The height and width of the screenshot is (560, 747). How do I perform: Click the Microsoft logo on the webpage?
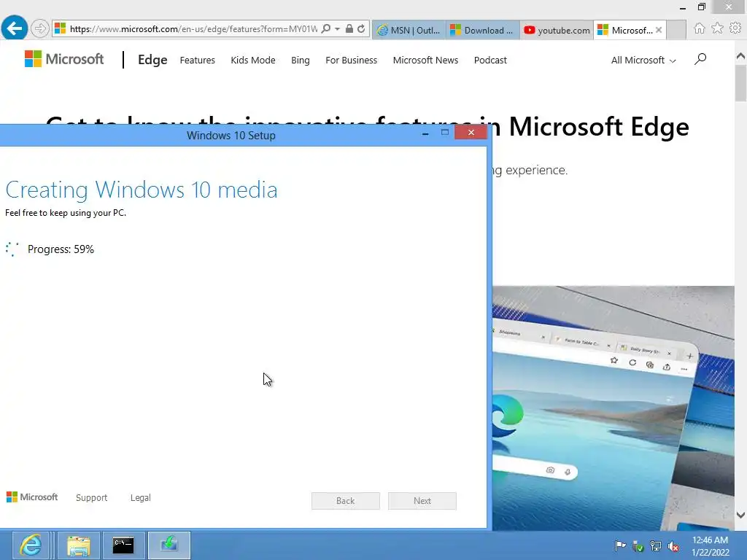64,59
